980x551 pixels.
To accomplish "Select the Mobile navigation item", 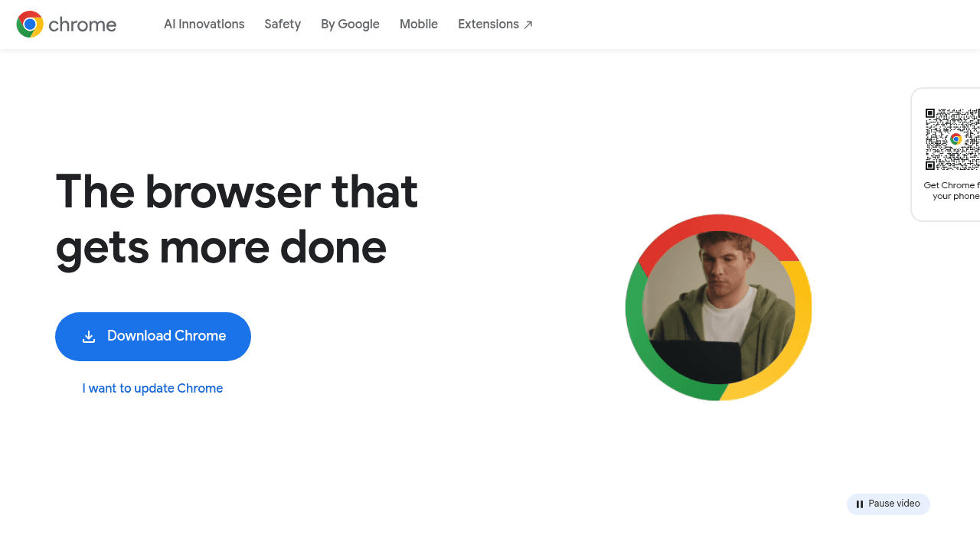I will 419,24.
